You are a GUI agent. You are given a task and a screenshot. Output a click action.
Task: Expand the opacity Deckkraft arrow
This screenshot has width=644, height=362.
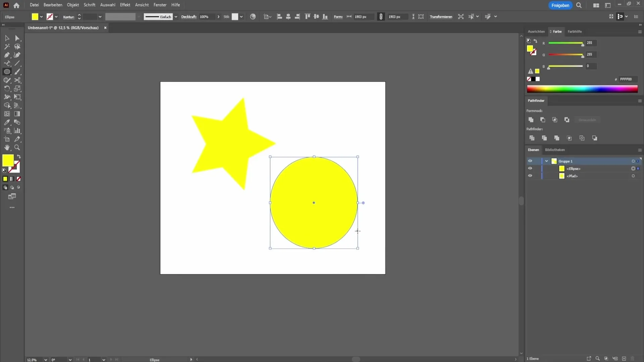click(x=218, y=17)
